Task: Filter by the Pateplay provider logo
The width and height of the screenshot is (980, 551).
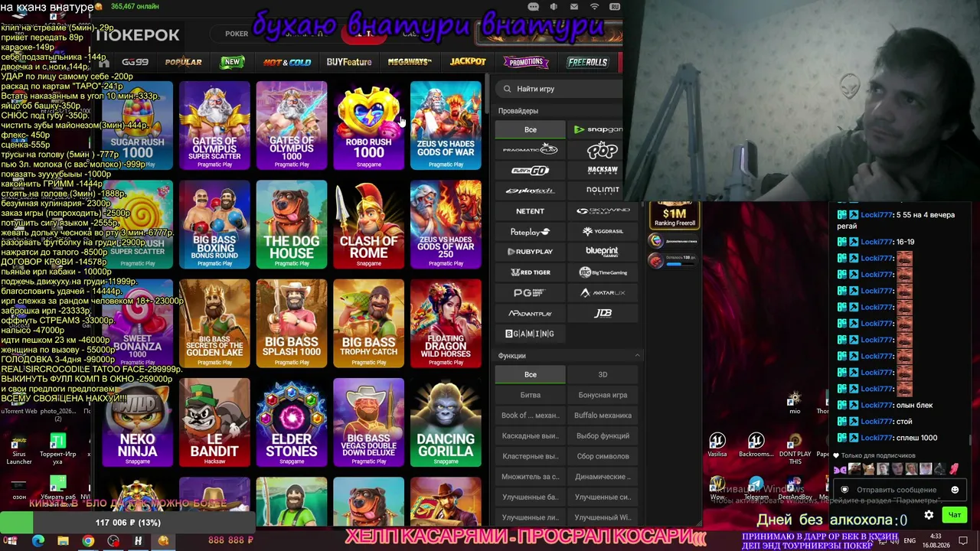Action: 530,231
